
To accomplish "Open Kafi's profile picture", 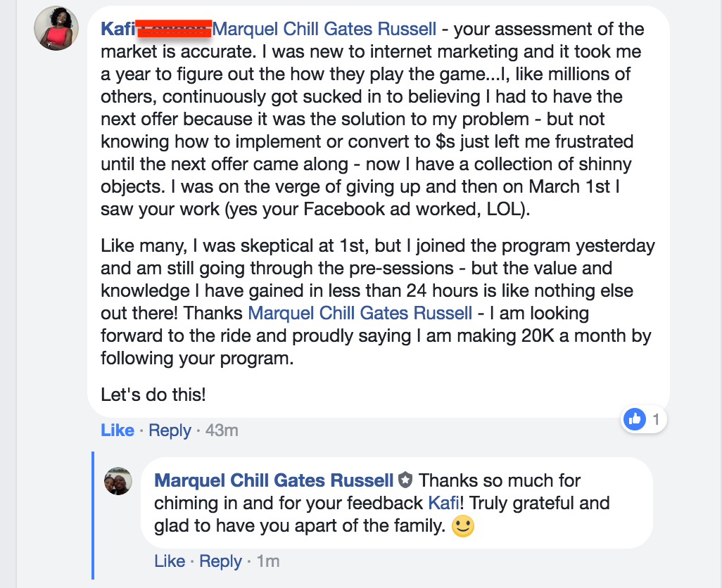I will tap(56, 29).
